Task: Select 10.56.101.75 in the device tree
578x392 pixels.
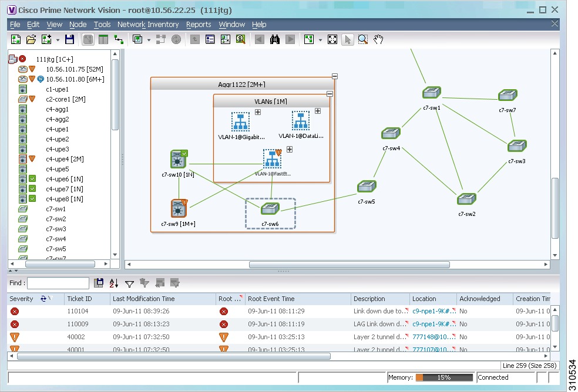Action: [75, 69]
